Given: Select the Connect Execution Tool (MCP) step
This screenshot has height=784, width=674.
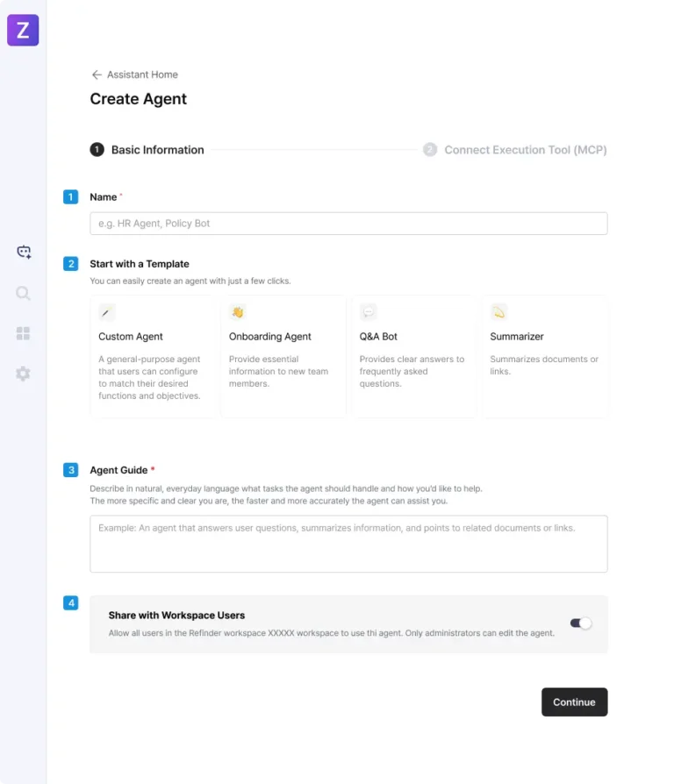Looking at the screenshot, I should click(x=526, y=150).
